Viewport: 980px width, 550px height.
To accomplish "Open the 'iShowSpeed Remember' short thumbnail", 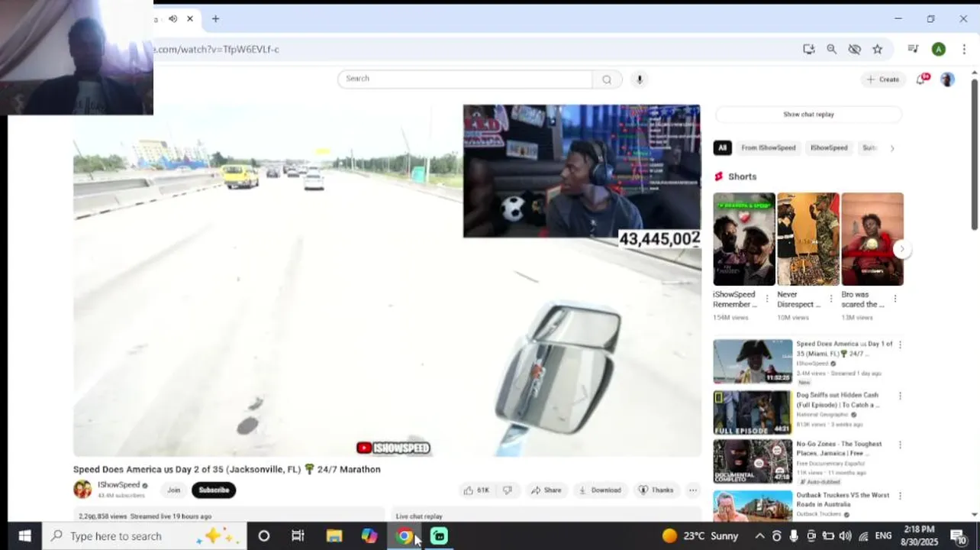I will click(x=744, y=239).
